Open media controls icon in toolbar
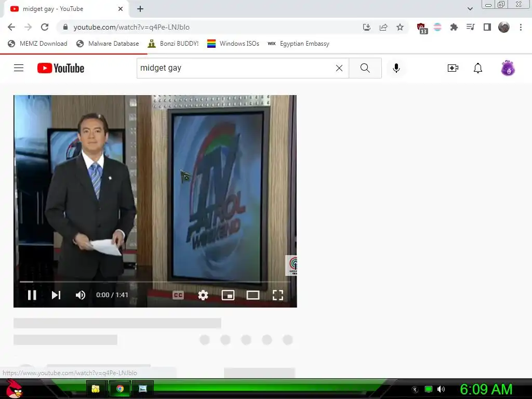This screenshot has height=399, width=532. [470, 27]
